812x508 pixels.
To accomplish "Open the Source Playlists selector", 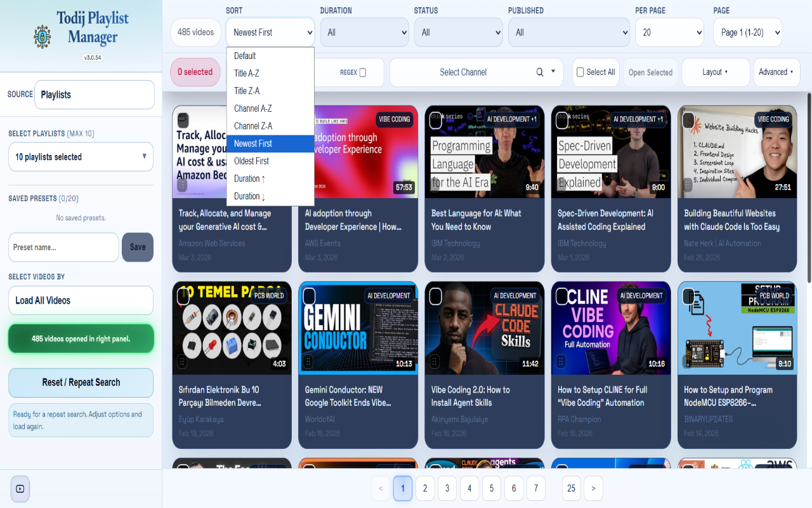I will pyautogui.click(x=94, y=95).
